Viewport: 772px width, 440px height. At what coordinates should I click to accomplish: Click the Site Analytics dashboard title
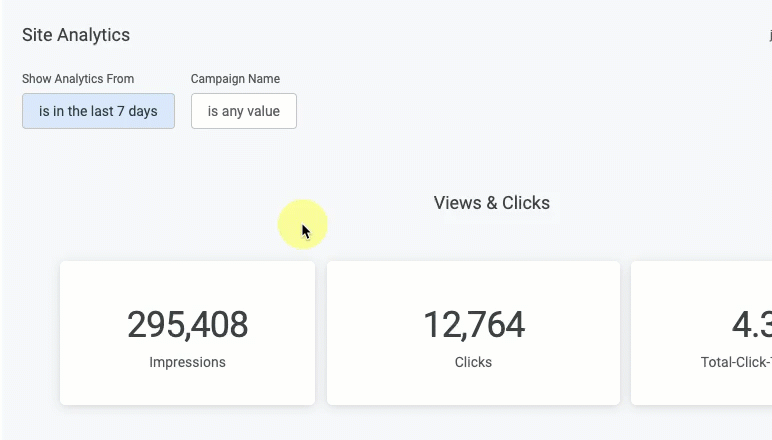pyautogui.click(x=76, y=35)
